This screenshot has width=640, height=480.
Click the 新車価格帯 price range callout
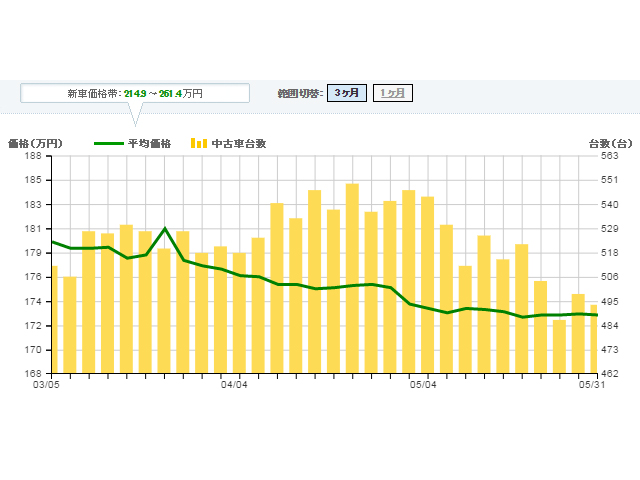(x=135, y=93)
